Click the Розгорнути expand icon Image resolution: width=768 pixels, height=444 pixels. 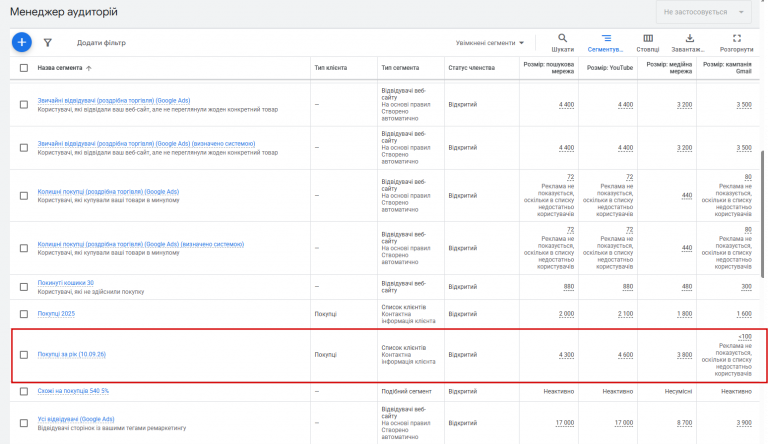737,38
